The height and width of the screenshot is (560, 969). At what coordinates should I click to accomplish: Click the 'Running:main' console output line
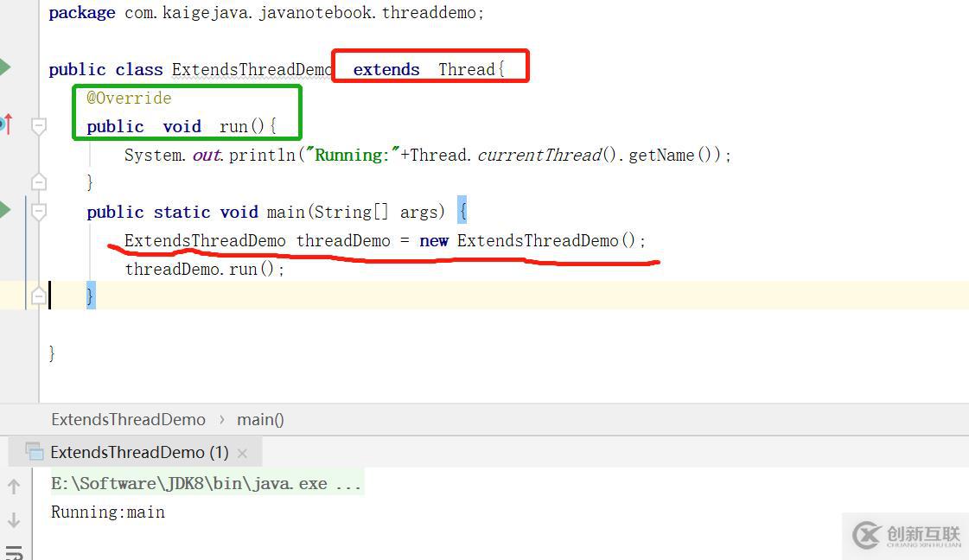107,512
